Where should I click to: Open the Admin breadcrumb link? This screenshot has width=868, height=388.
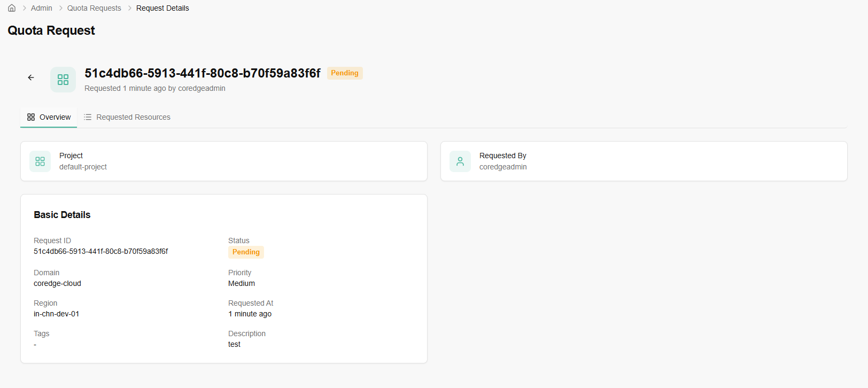tap(41, 8)
